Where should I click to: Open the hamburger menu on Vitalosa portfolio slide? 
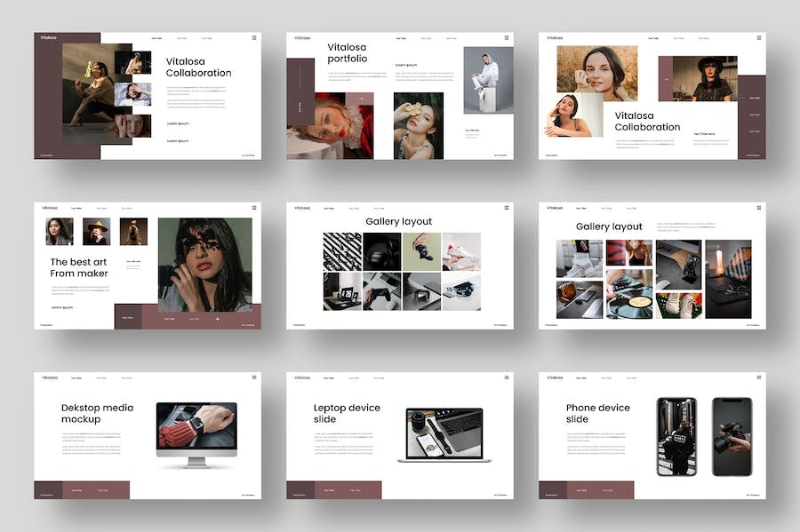[x=507, y=38]
